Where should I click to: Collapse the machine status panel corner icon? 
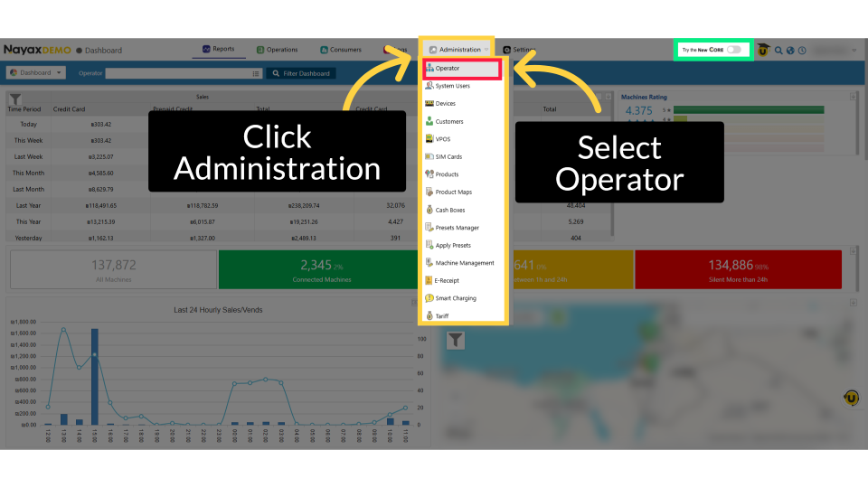coord(853,251)
